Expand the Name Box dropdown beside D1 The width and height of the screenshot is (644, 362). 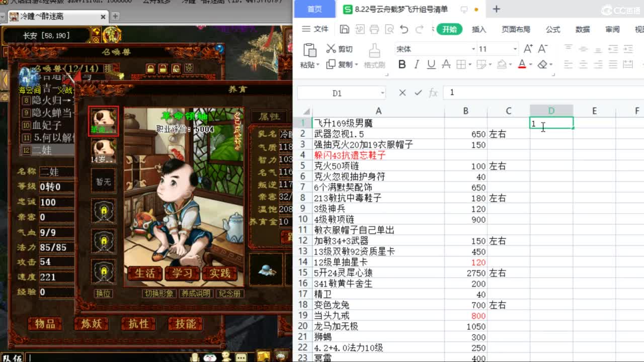pos(382,93)
